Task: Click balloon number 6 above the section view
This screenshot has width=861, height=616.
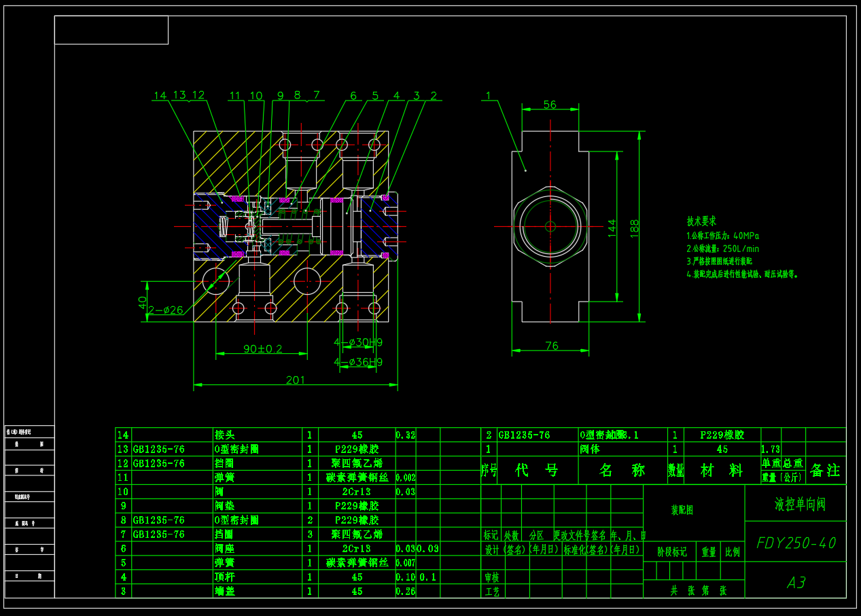Action: pos(353,96)
